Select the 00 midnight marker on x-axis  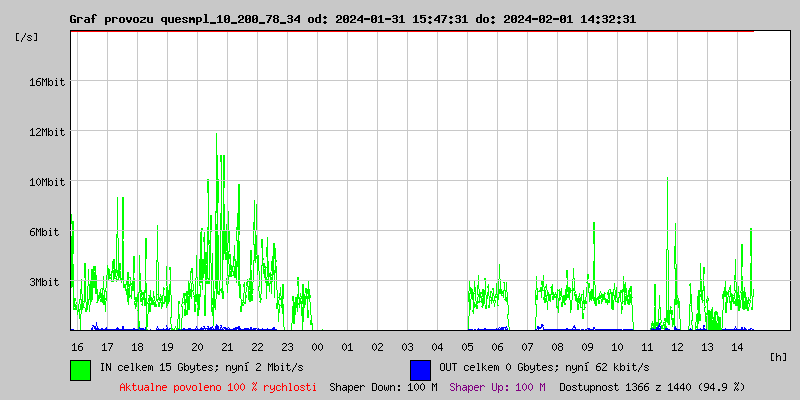[x=317, y=346]
